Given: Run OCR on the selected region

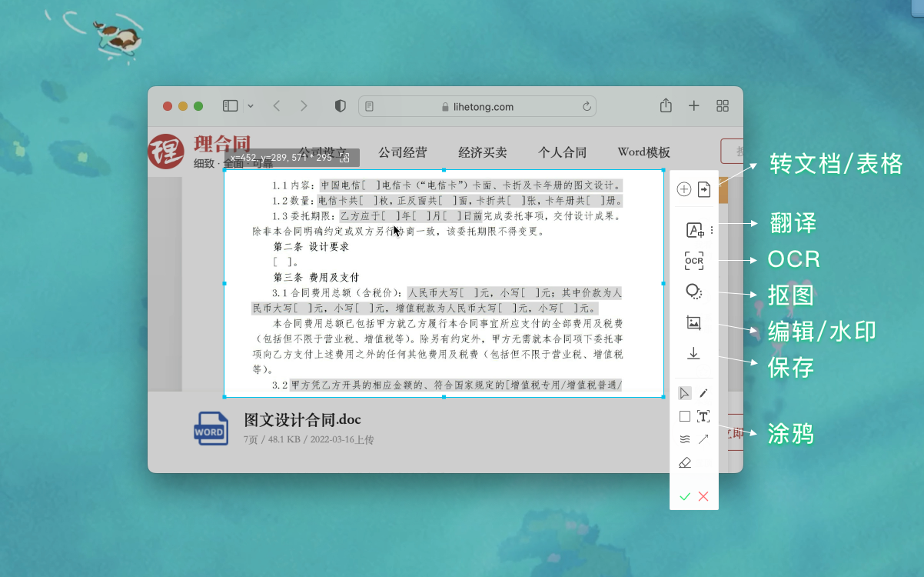Looking at the screenshot, I should click(x=694, y=261).
